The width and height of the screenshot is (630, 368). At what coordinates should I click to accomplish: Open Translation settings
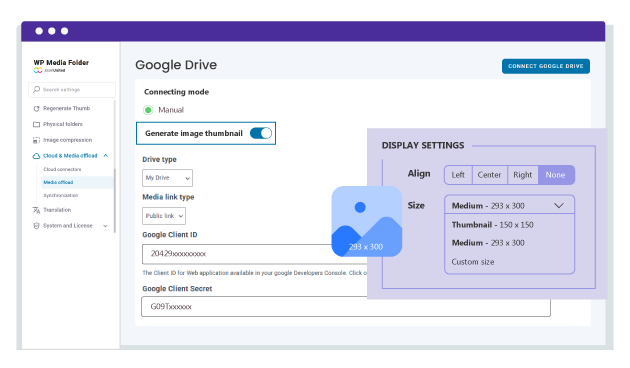(x=57, y=210)
